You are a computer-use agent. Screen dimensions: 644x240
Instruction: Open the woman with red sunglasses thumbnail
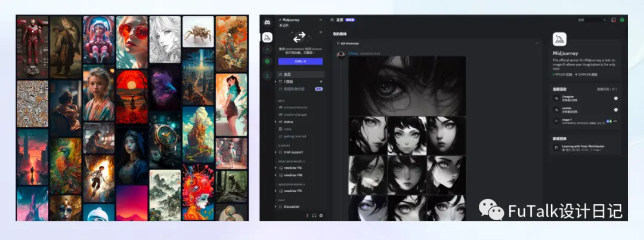click(132, 42)
